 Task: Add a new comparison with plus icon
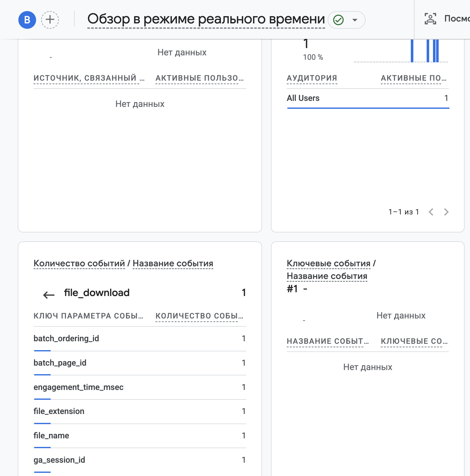point(50,20)
